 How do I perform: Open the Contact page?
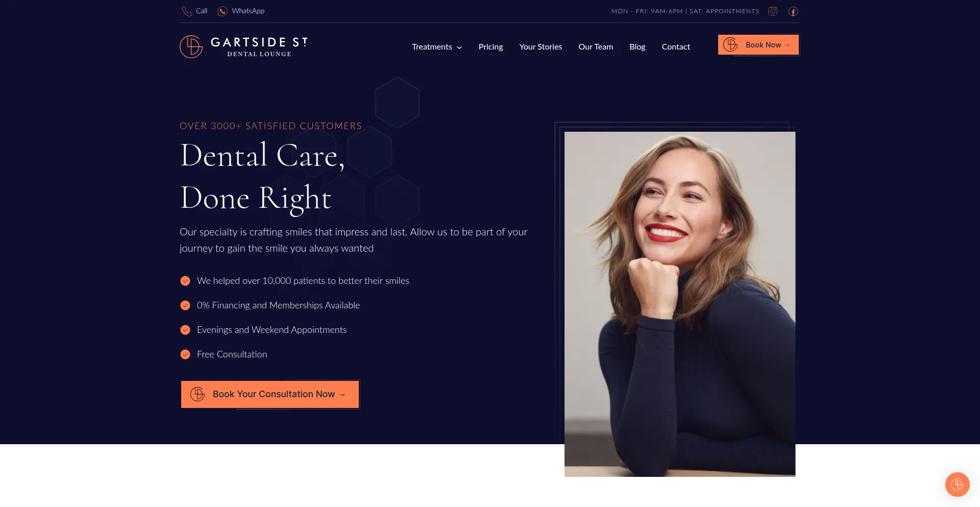[x=676, y=47]
